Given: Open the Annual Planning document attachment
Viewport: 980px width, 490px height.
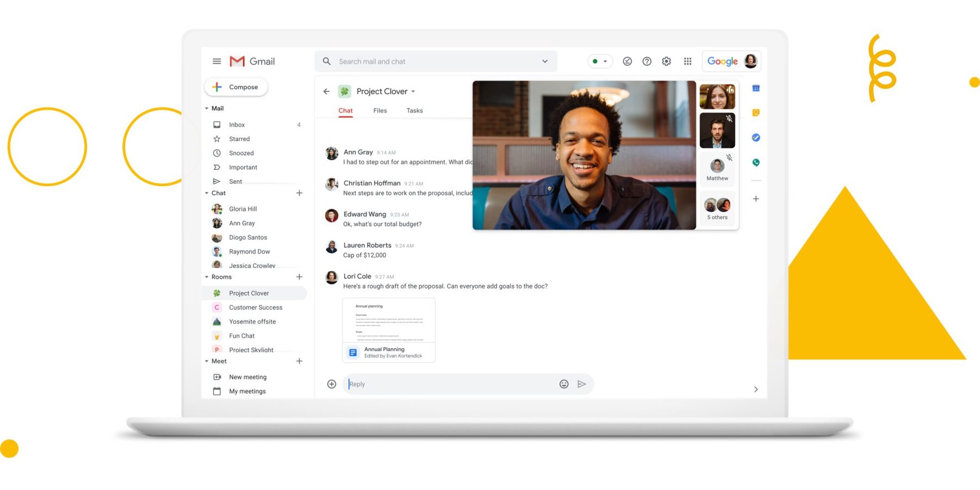Looking at the screenshot, I should pos(388,352).
